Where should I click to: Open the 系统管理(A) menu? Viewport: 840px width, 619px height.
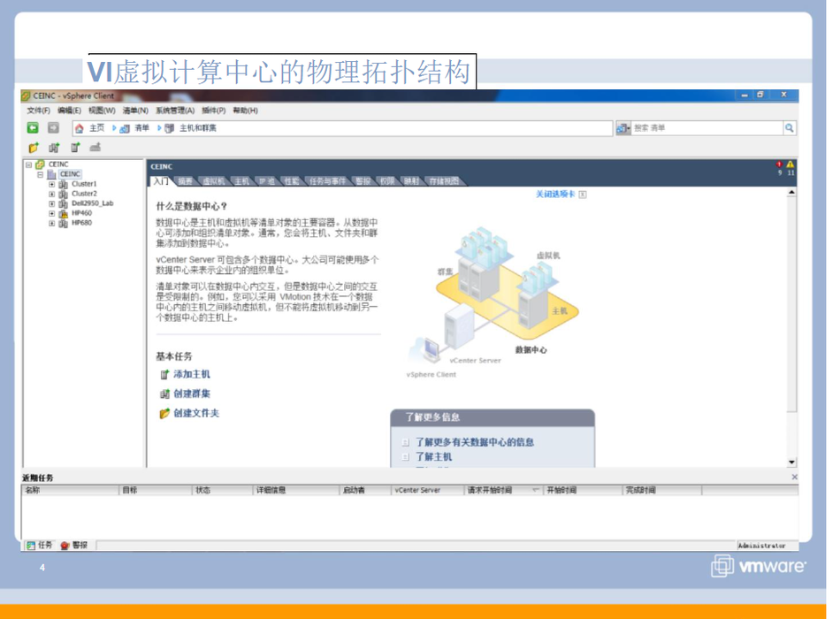click(174, 111)
